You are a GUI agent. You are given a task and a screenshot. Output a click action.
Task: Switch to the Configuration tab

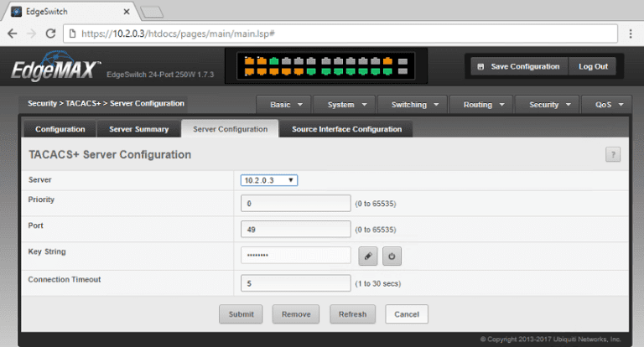click(60, 129)
